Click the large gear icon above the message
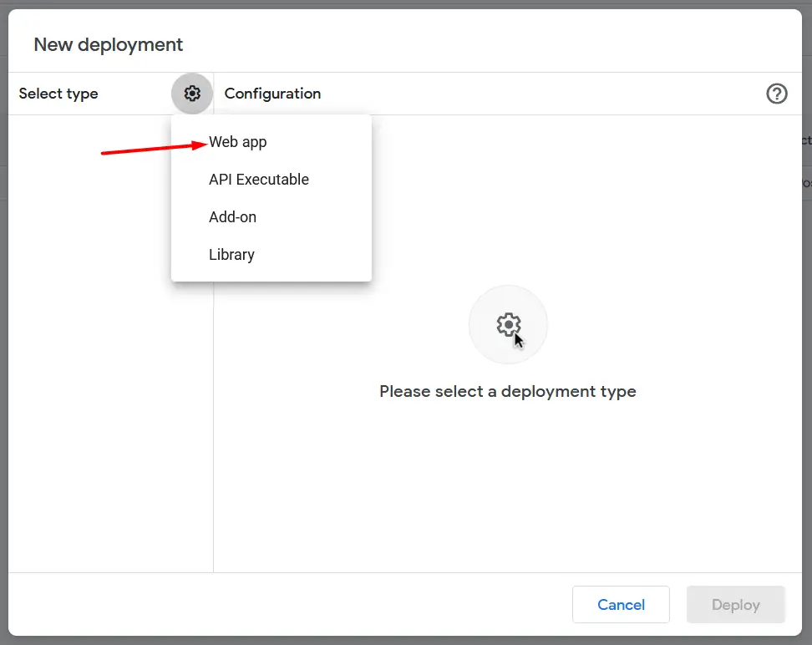Image resolution: width=812 pixels, height=645 pixels. point(508,324)
